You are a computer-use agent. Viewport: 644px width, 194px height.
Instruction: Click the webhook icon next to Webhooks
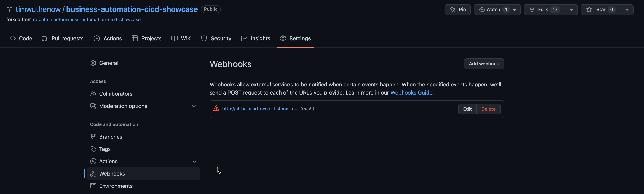pos(93,173)
